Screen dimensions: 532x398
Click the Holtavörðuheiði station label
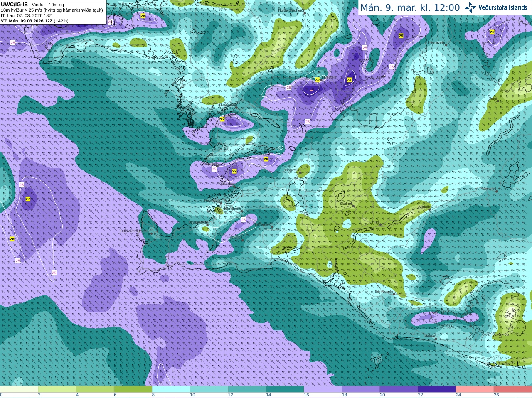click(291, 10)
